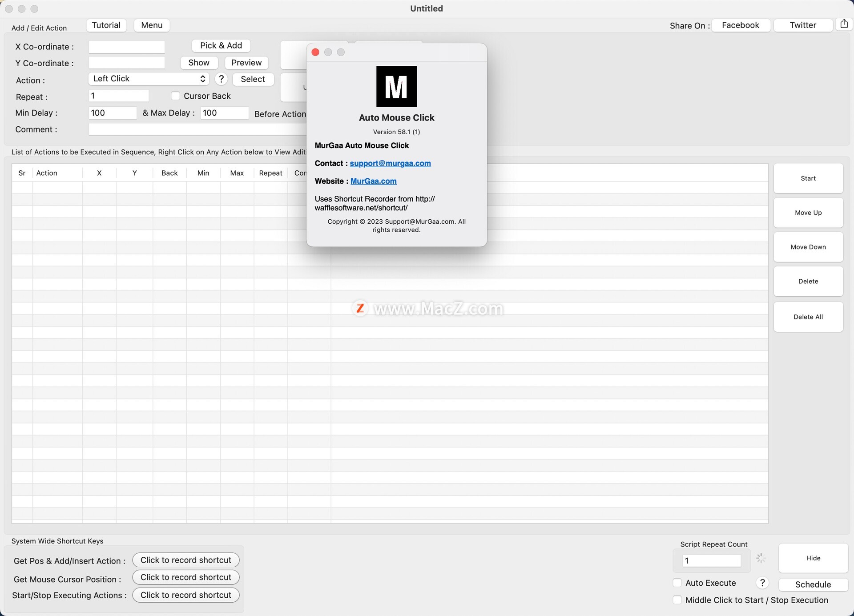Click the "Version 58.1 (1)" text
This screenshot has width=854, height=616.
[x=396, y=132]
